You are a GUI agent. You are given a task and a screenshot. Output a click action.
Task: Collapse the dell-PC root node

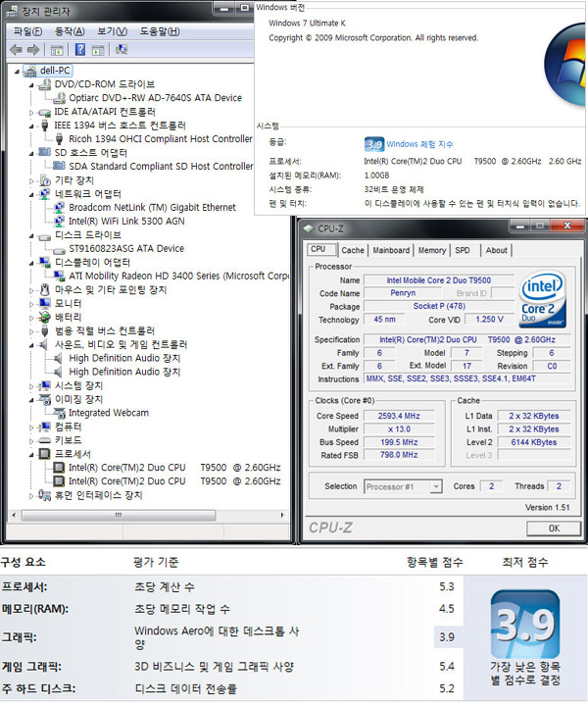(17, 71)
